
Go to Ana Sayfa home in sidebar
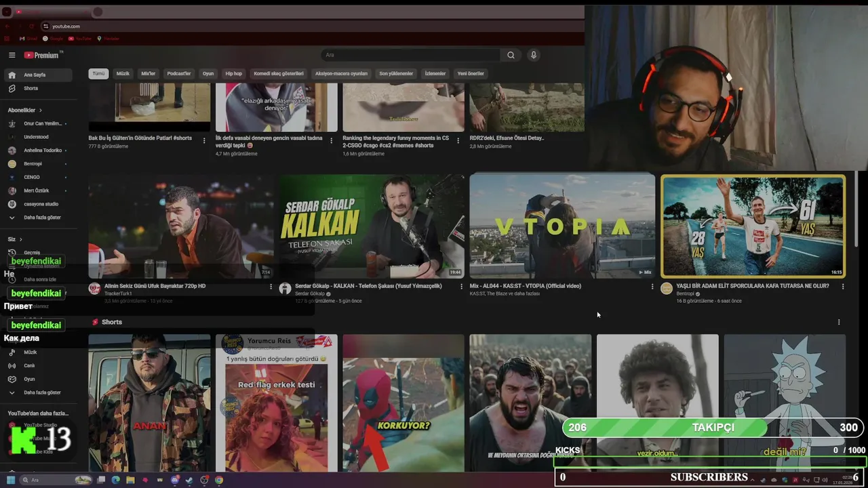pos(39,75)
